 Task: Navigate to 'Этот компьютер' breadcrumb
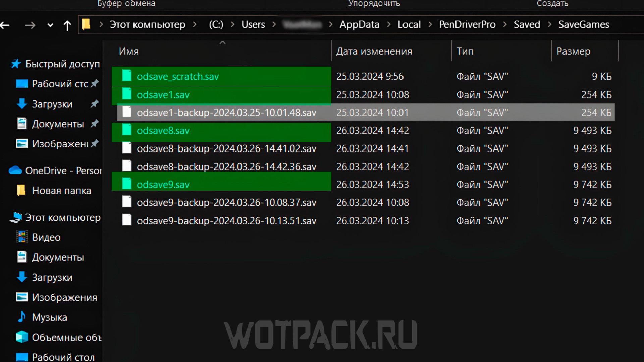pos(148,25)
